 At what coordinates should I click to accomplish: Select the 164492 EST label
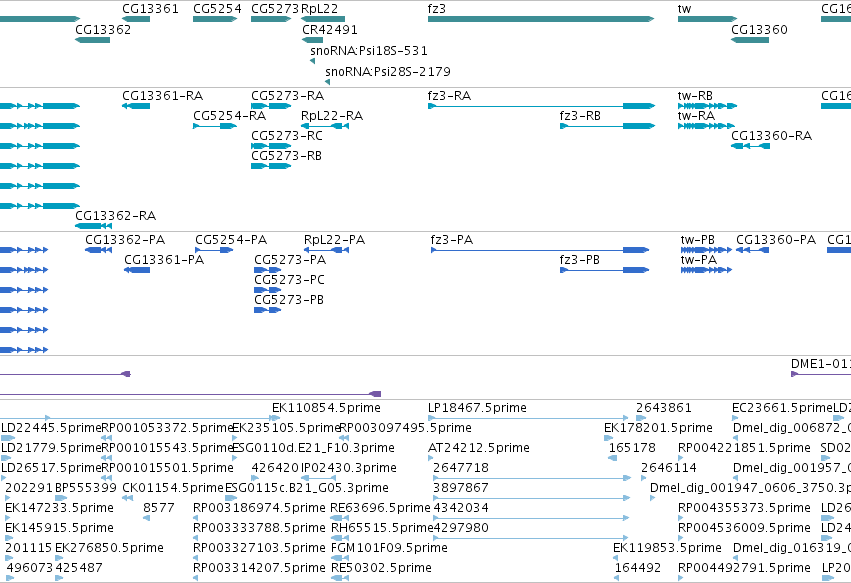click(x=638, y=568)
